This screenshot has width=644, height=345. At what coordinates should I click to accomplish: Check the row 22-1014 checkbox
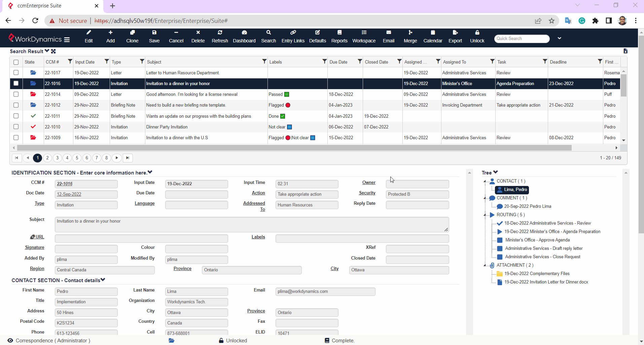point(16,94)
